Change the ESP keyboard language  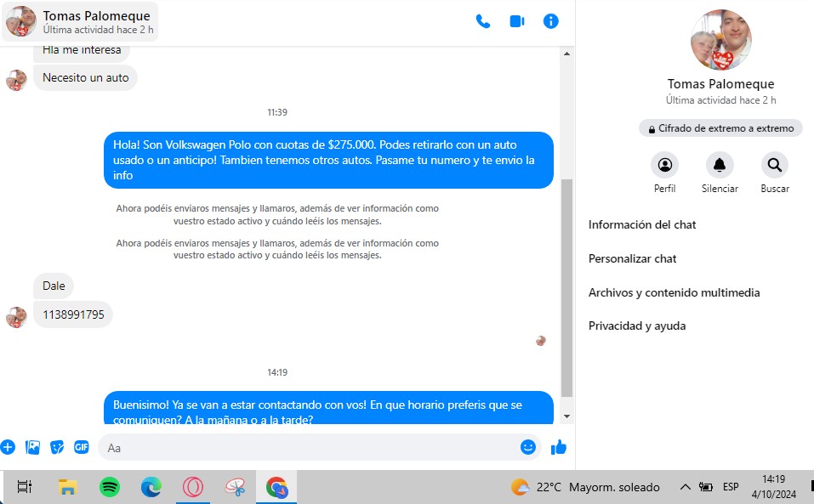click(x=731, y=487)
